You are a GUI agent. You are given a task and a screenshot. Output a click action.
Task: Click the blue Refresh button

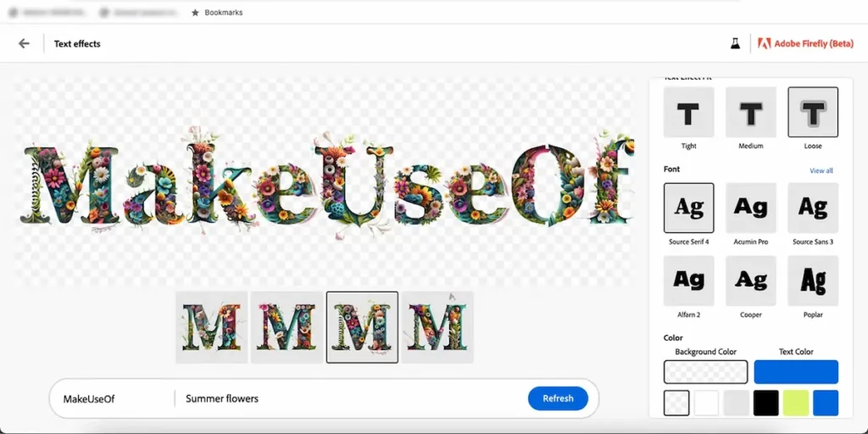coord(558,398)
